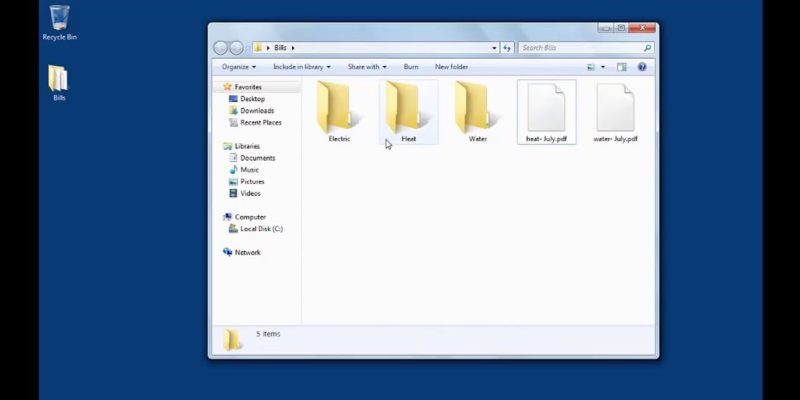Click the Bills folder on desktop
Image resolution: width=800 pixels, height=400 pixels.
pos(59,82)
